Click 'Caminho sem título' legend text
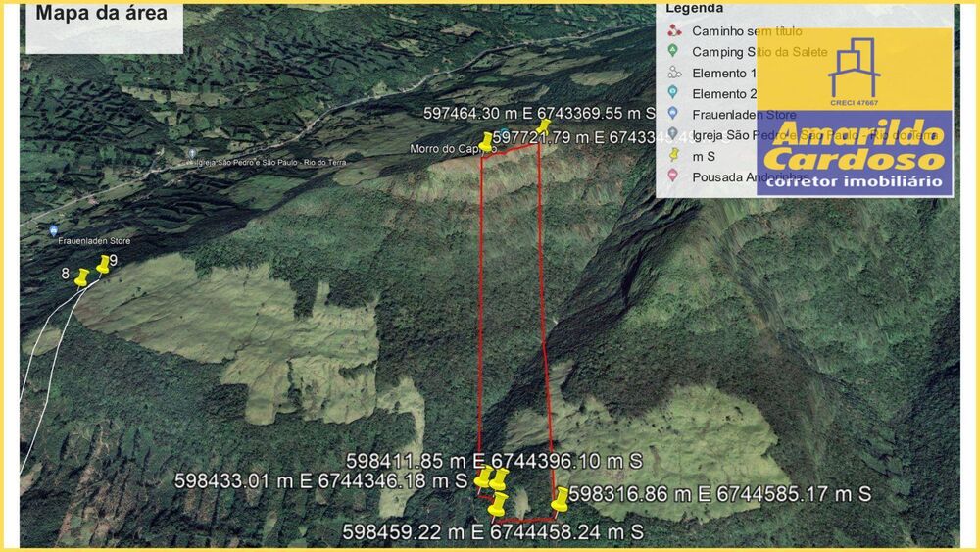The width and height of the screenshot is (980, 552). pos(747,31)
